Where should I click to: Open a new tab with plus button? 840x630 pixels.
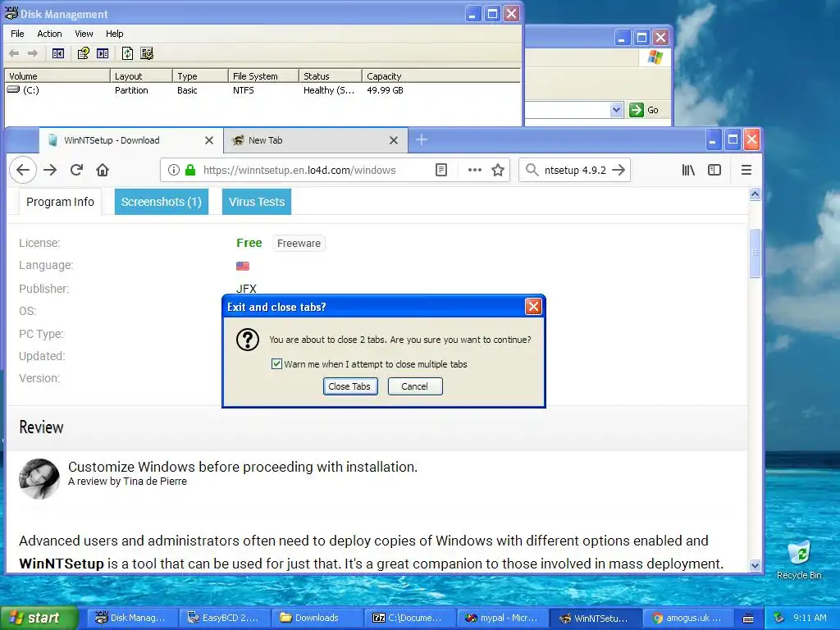pos(422,139)
